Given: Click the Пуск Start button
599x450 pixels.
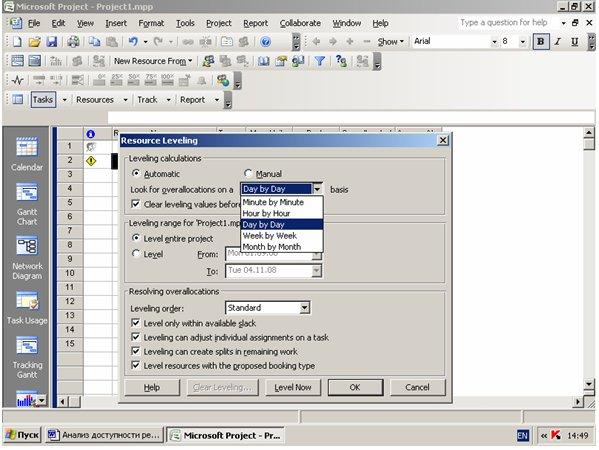Looking at the screenshot, I should point(23,435).
